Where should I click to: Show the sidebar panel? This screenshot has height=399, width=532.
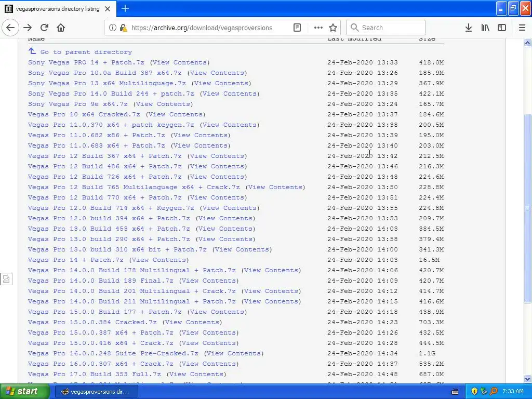(x=502, y=28)
